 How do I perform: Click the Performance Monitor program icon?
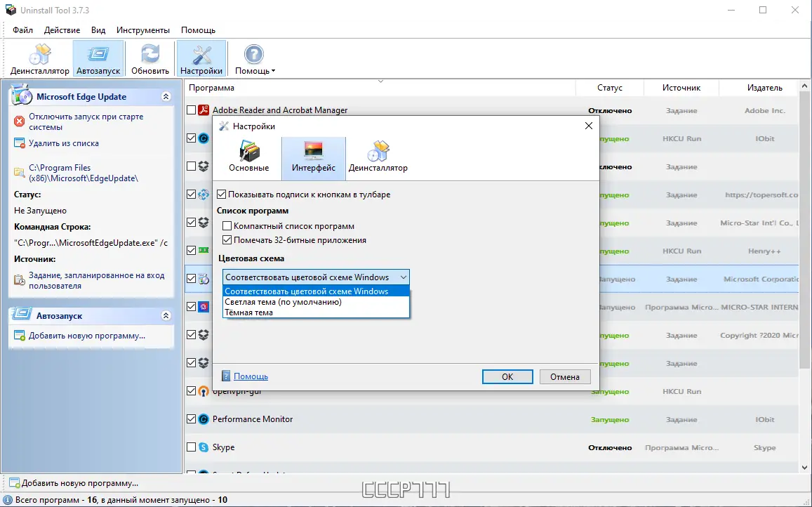204,419
